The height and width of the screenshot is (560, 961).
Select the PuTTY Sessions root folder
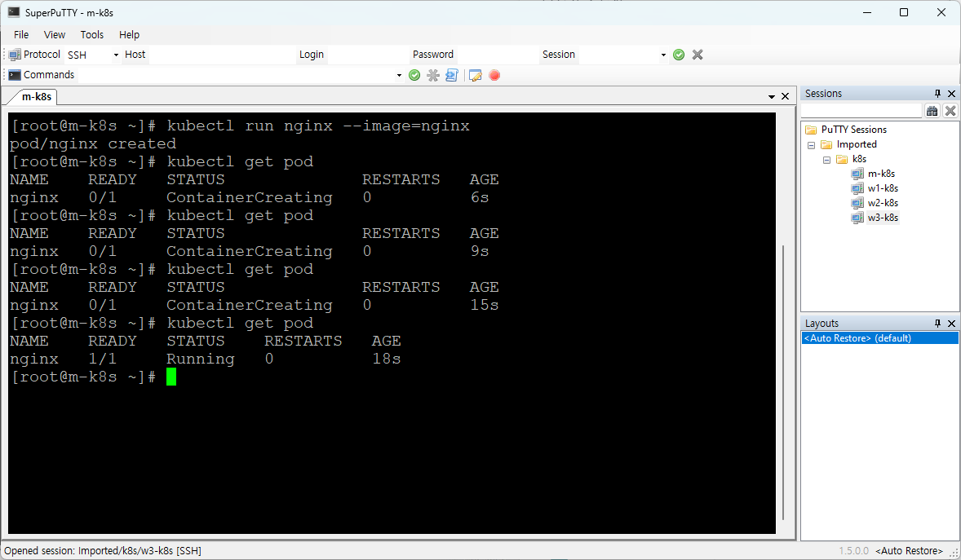854,130
